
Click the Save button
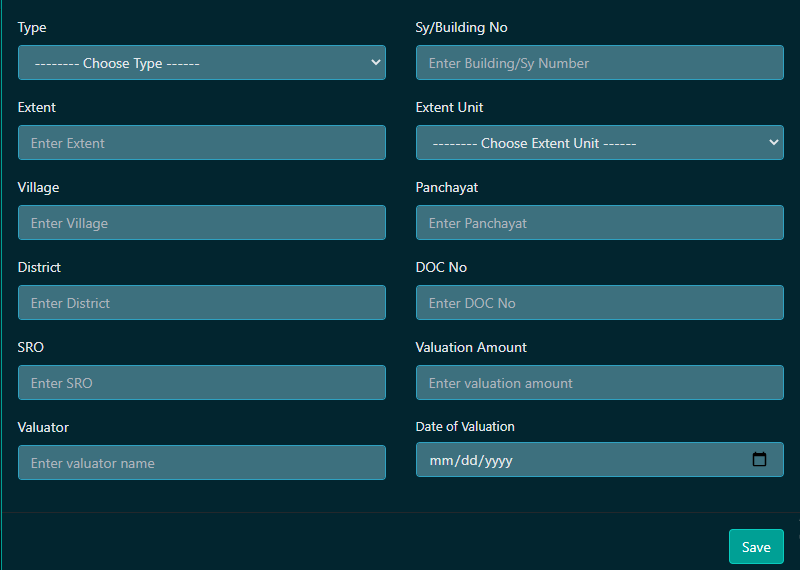756,547
